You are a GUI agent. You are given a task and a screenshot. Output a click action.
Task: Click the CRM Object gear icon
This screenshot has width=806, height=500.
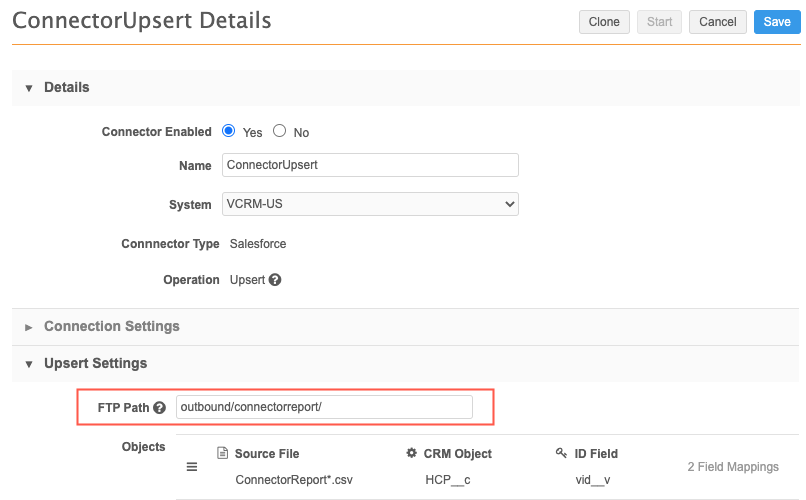pos(411,454)
